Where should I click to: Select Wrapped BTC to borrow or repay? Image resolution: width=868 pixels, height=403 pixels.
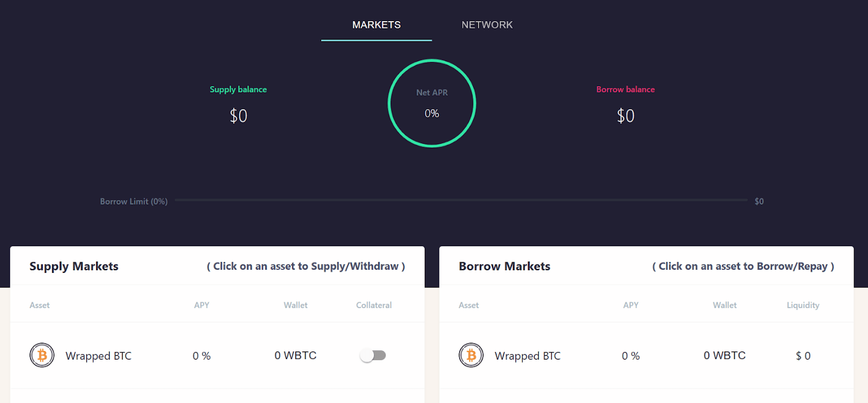pyautogui.click(x=527, y=355)
